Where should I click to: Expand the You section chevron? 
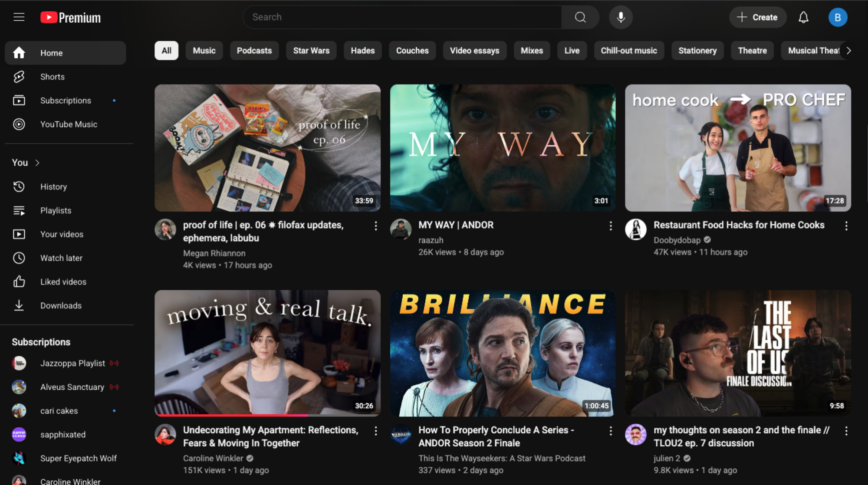[37, 163]
